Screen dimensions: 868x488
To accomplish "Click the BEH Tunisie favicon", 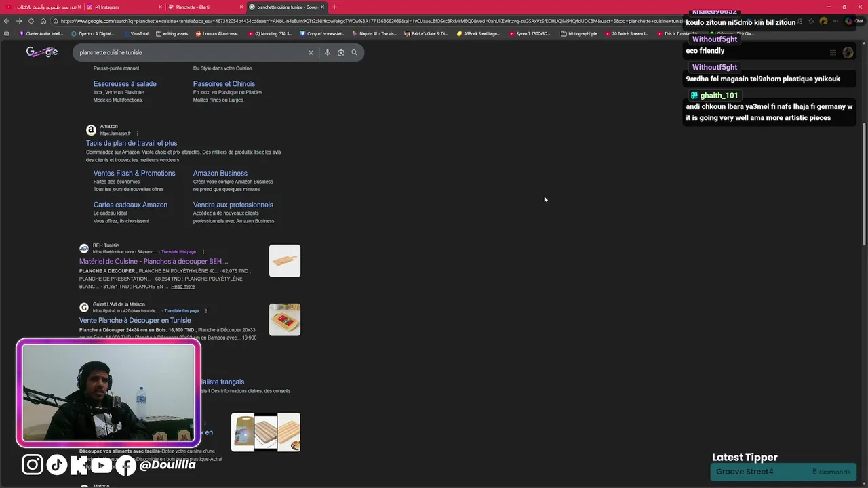I will [x=84, y=249].
